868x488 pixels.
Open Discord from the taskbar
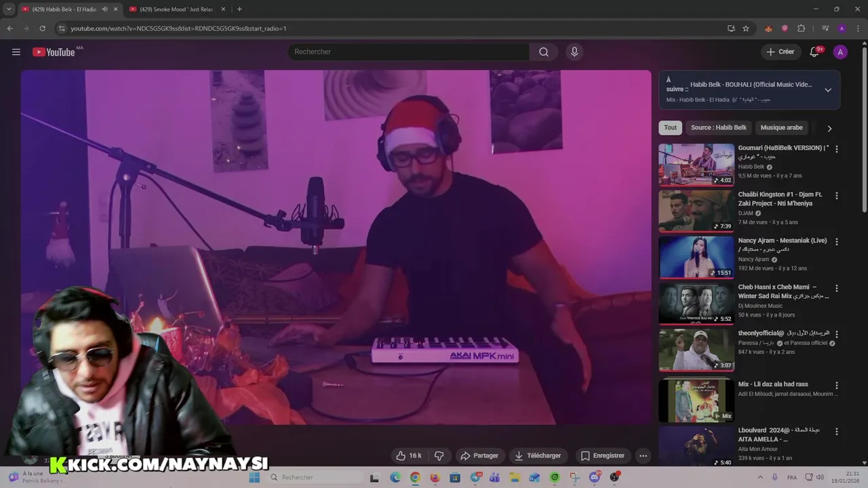point(595,478)
